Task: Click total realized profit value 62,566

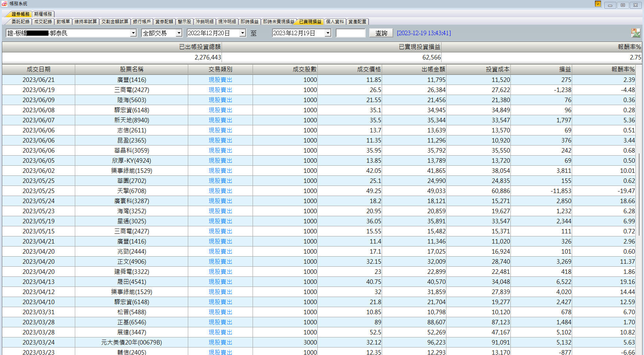Action: 431,57
